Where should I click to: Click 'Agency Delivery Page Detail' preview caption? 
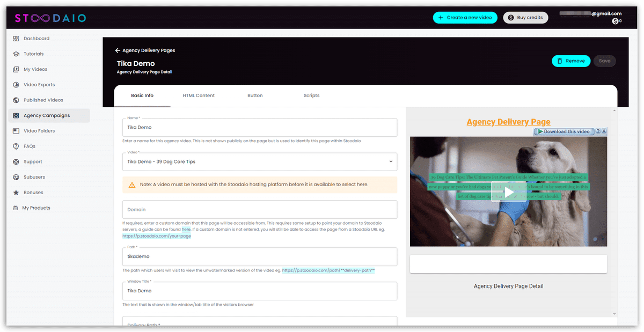pyautogui.click(x=508, y=286)
